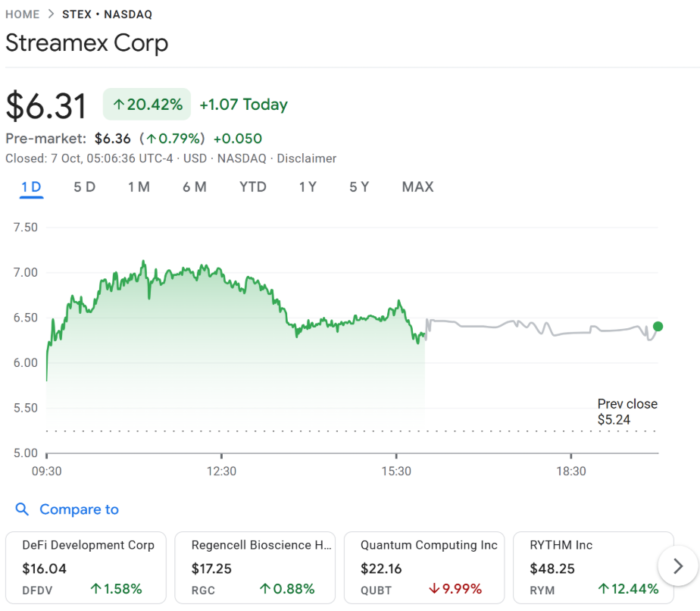Switch to the 5D chart view

click(84, 186)
